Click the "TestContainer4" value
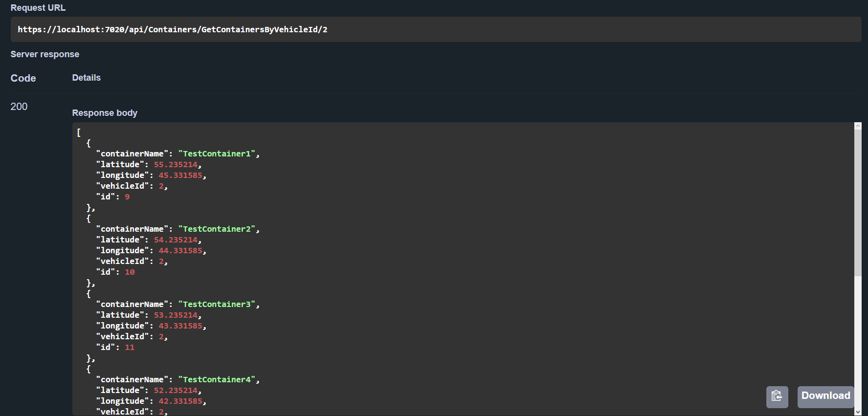868x416 pixels. [x=217, y=379]
